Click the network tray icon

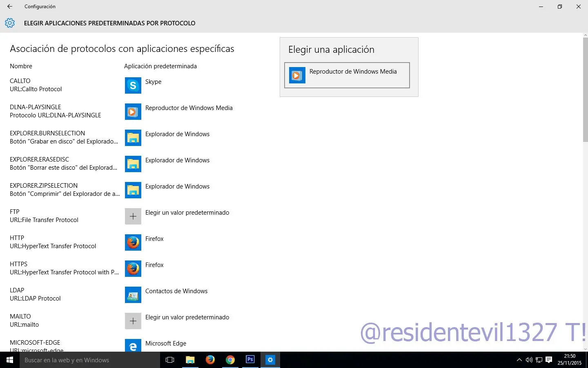coord(539,360)
